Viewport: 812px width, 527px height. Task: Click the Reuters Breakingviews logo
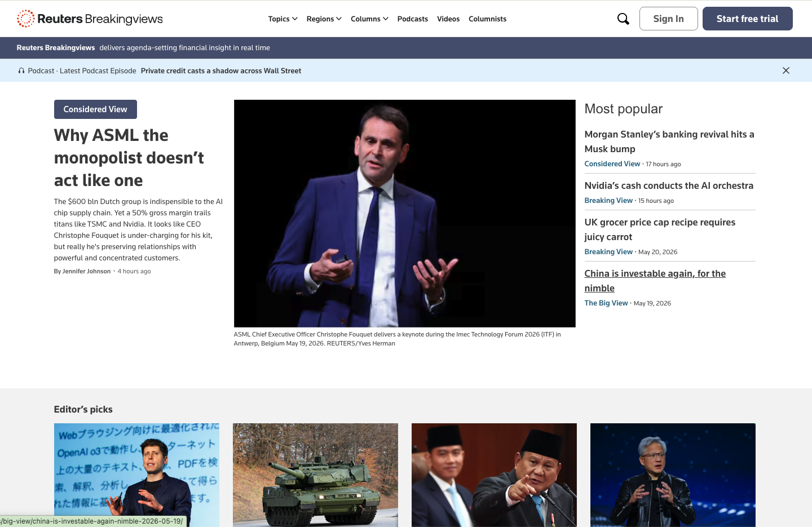tap(90, 19)
